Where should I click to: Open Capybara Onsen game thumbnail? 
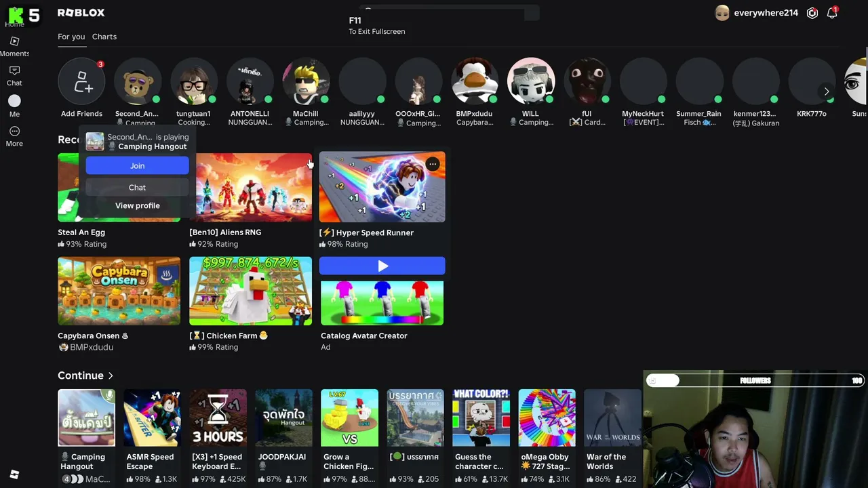[x=119, y=291]
